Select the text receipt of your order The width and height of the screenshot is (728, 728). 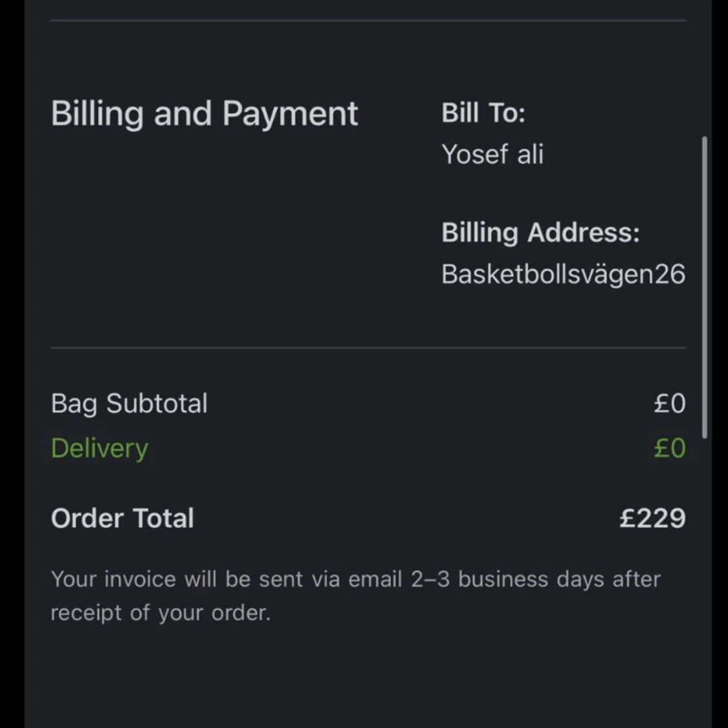click(x=160, y=613)
